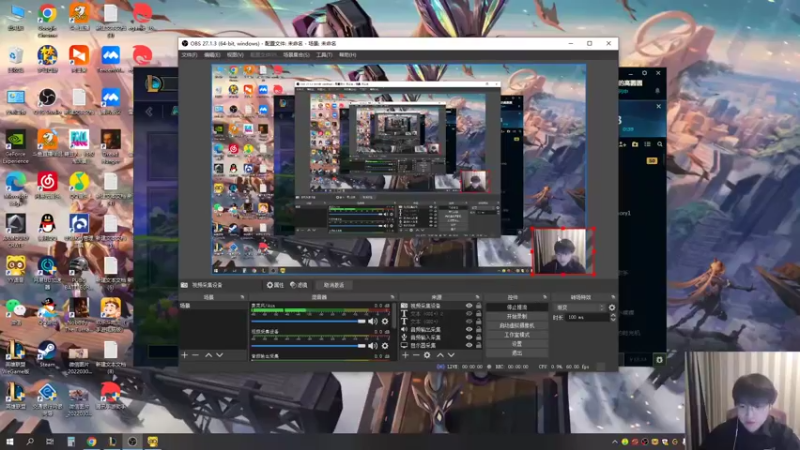The image size is (800, 450).
Task: Move source up in sources toolbar
Action: [x=440, y=355]
